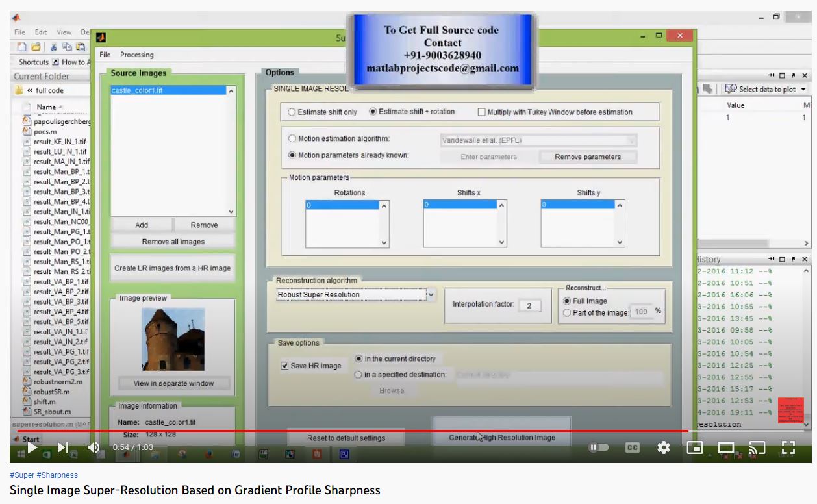
Task: Click Windows Start logo in taskbar
Action: pyautogui.click(x=20, y=453)
